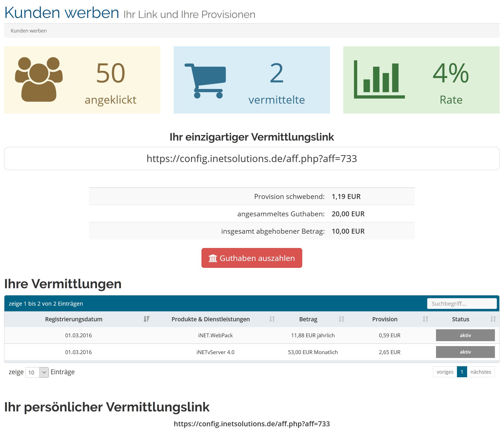Click the iNET.WebPack product cell
Image resolution: width=504 pixels, height=434 pixels.
(215, 335)
